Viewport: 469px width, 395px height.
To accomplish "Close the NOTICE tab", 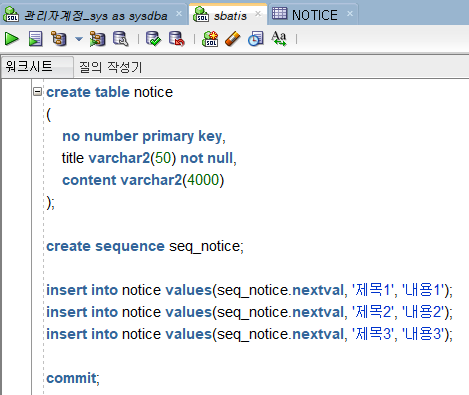I will pos(350,14).
